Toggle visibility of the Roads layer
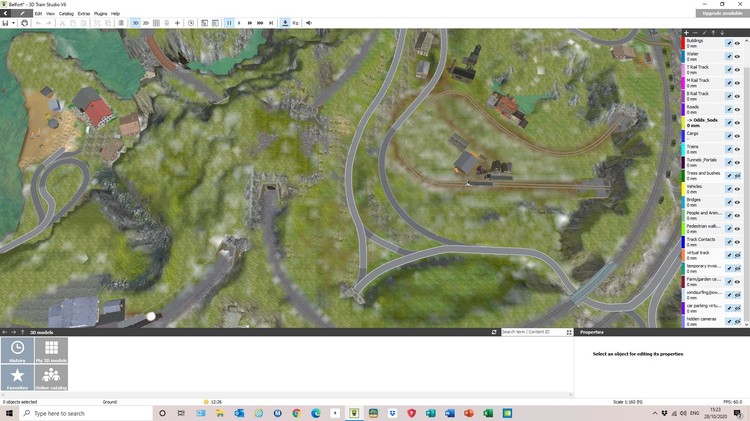The image size is (750, 421). pyautogui.click(x=738, y=108)
